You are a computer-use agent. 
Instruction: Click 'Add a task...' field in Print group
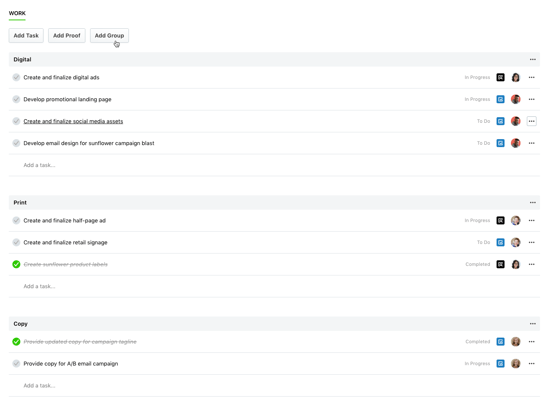pos(274,286)
